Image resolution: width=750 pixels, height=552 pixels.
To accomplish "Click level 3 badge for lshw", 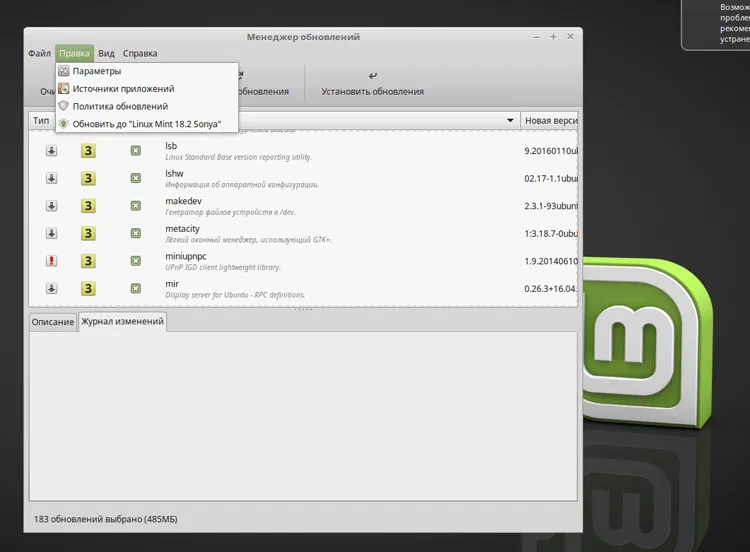I will (88, 178).
